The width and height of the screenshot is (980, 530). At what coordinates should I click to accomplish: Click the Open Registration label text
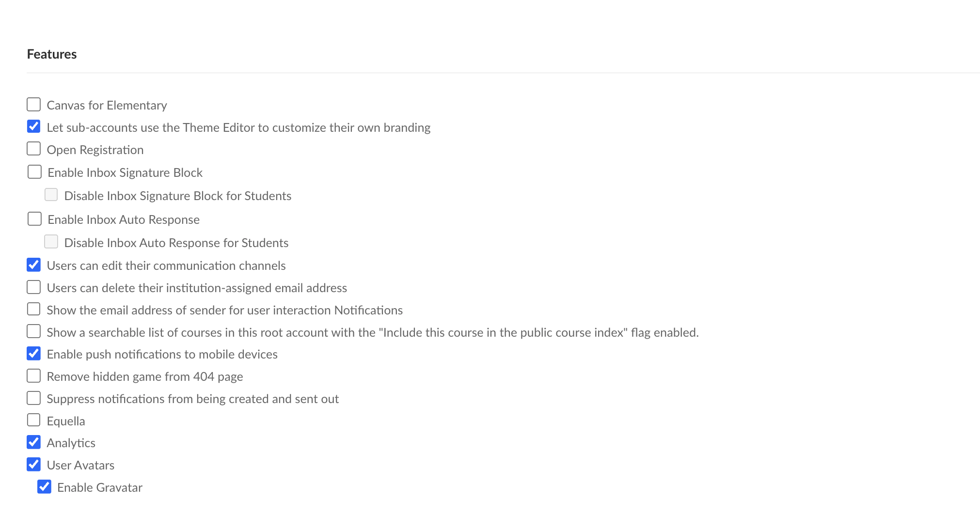95,150
